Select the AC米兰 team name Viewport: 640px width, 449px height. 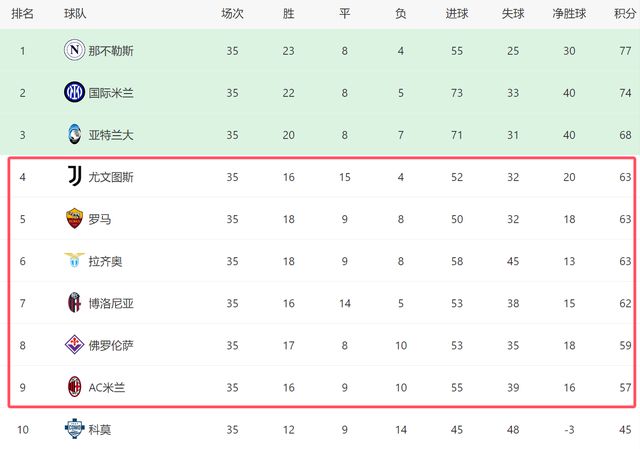(x=107, y=387)
